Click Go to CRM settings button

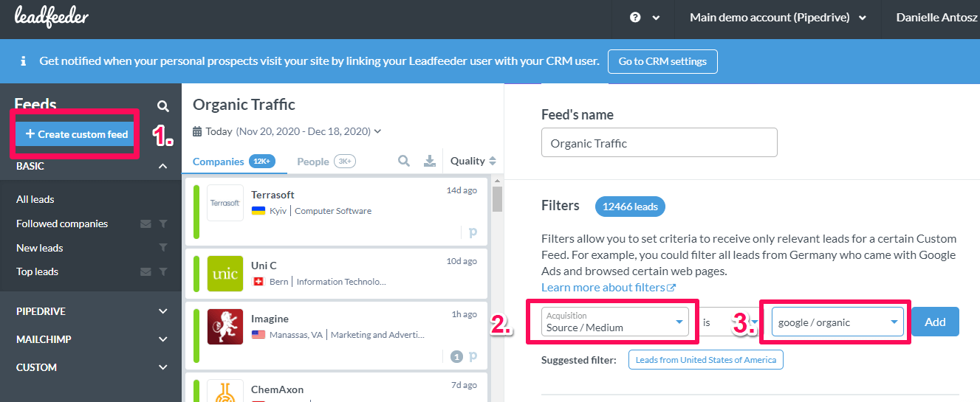(x=662, y=61)
